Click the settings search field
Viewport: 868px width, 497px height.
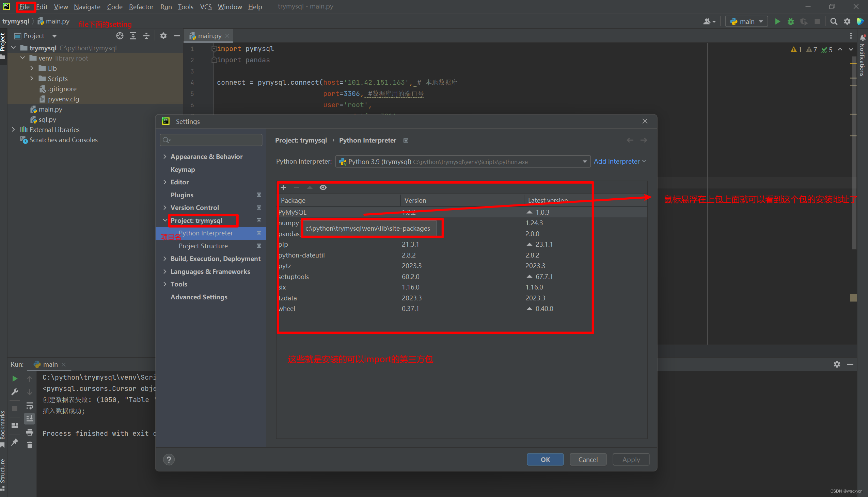click(215, 140)
